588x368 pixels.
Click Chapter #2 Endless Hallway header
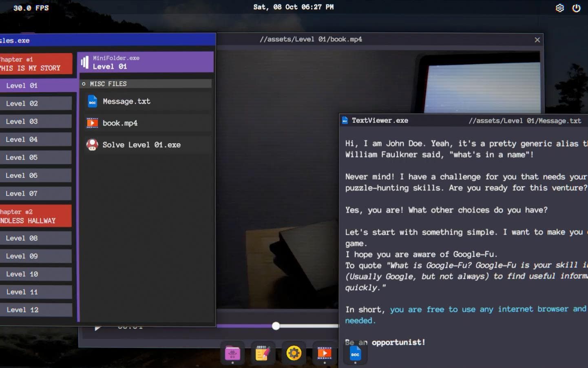click(36, 216)
